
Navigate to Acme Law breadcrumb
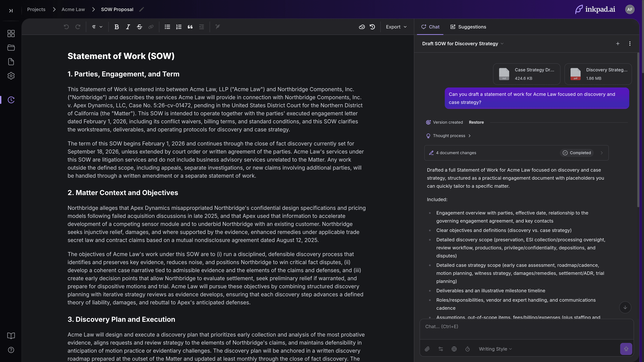73,10
